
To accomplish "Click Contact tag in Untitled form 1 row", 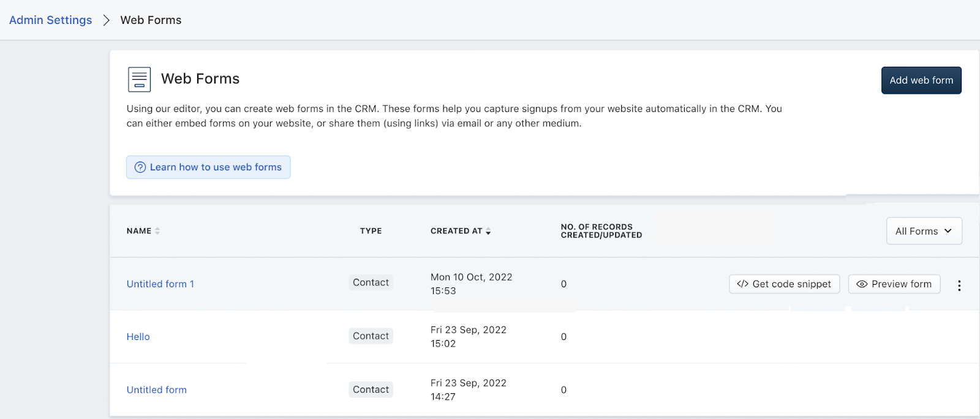I will click(371, 282).
